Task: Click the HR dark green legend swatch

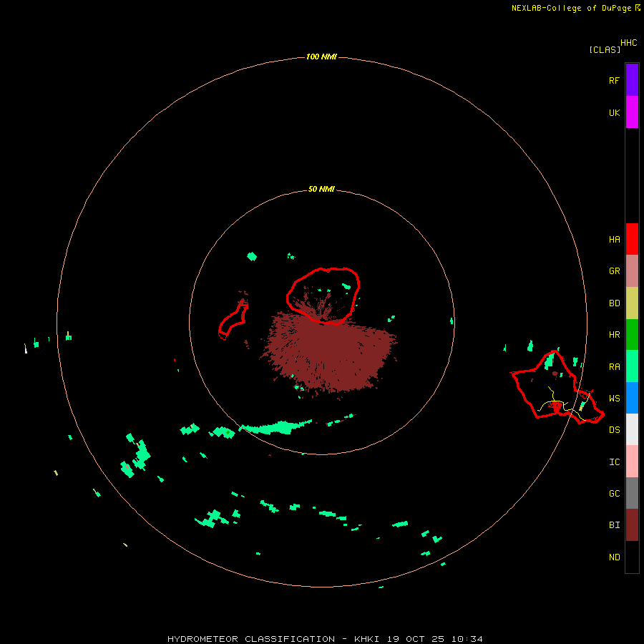Action: (632, 335)
